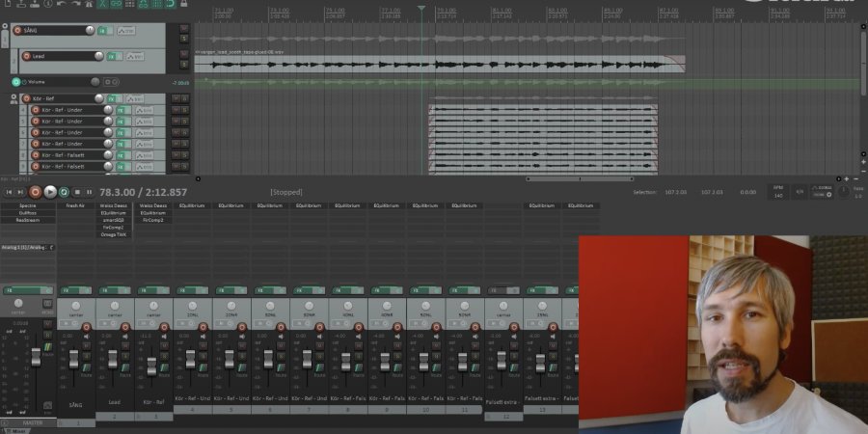
Task: Click the Lead track pan knob
Action: [98, 56]
